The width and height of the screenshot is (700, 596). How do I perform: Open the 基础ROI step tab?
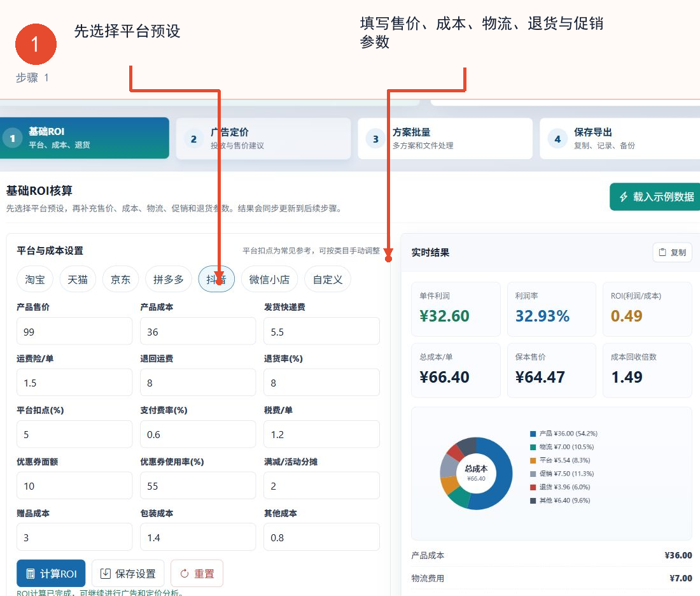point(83,138)
